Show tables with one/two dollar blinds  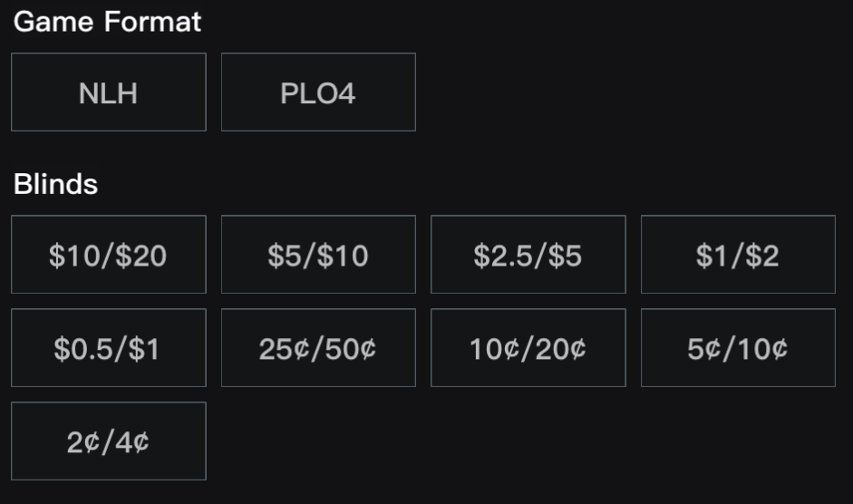pyautogui.click(x=738, y=255)
